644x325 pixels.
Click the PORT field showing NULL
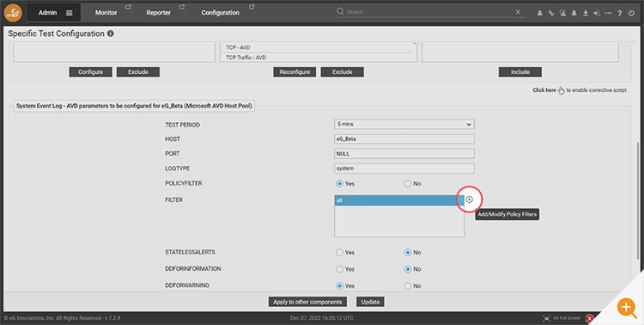click(404, 153)
